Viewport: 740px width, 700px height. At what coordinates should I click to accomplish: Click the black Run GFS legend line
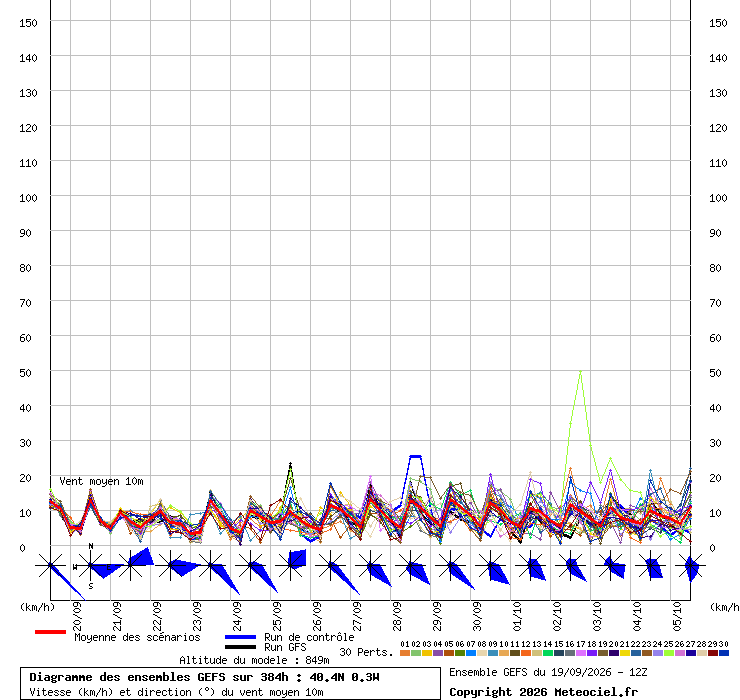(x=241, y=647)
